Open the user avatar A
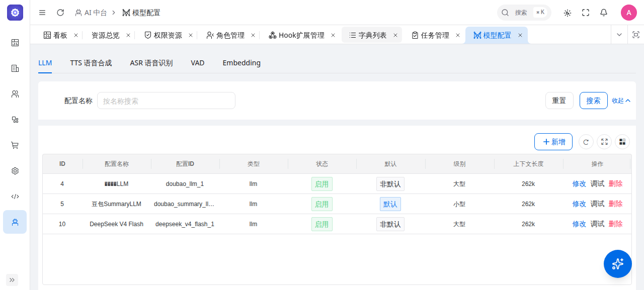The image size is (644, 290). coord(629,13)
